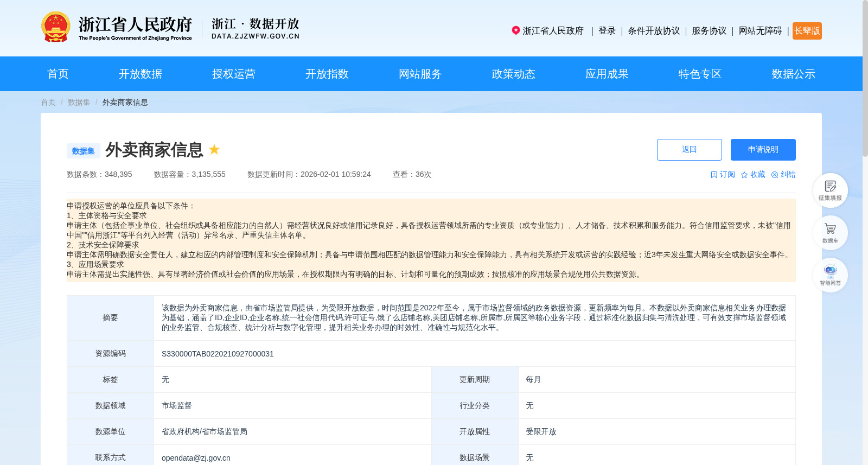
Task: Click the 登录 link
Action: [x=607, y=31]
